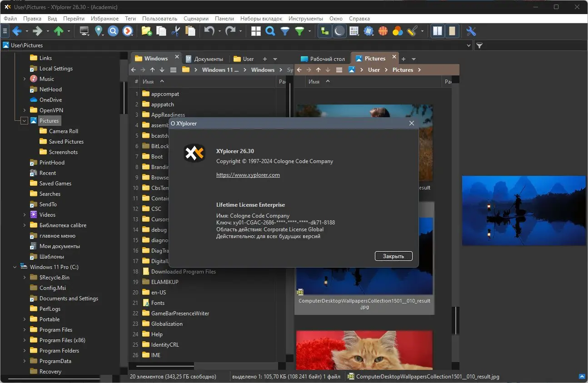Click Windows breadcrumb in left pane
This screenshot has height=383, width=588.
tap(263, 70)
